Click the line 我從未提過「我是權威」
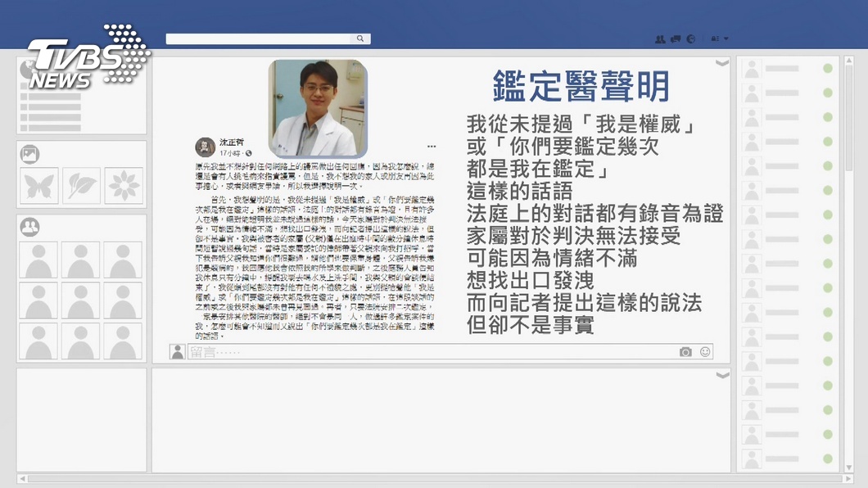 pos(581,124)
